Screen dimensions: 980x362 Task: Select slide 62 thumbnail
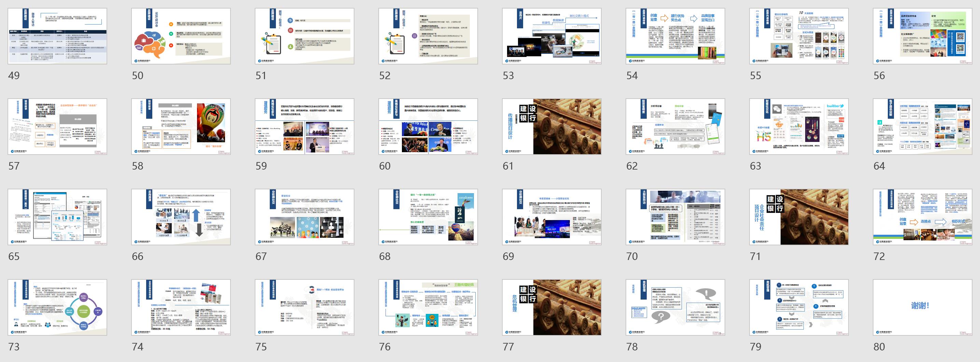(676, 127)
